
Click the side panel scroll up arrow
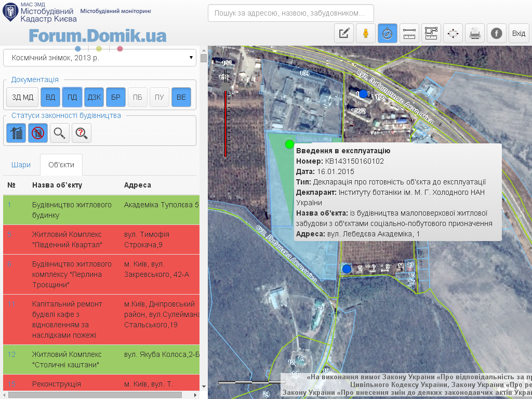[x=204, y=50]
